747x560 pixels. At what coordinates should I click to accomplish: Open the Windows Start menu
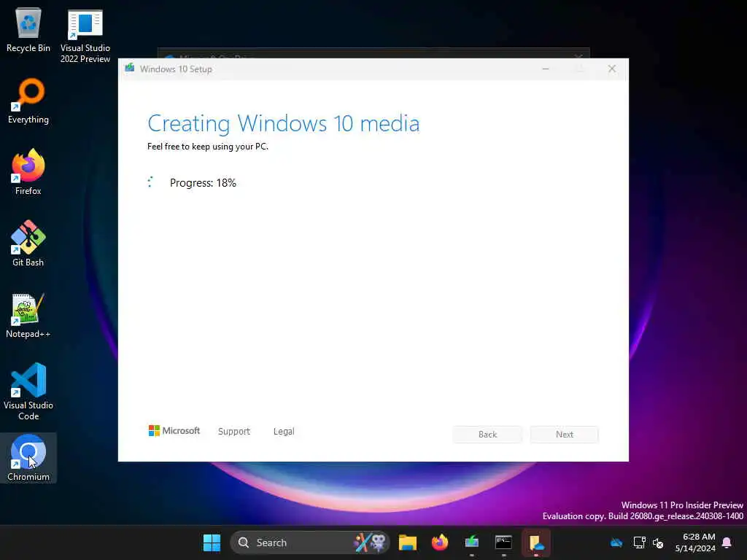tap(212, 542)
